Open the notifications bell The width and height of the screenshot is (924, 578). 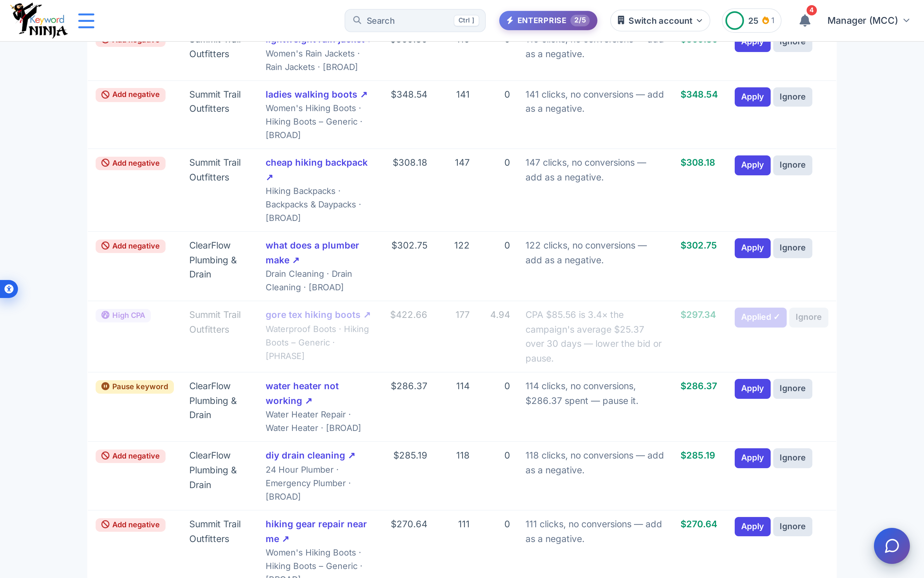(805, 21)
